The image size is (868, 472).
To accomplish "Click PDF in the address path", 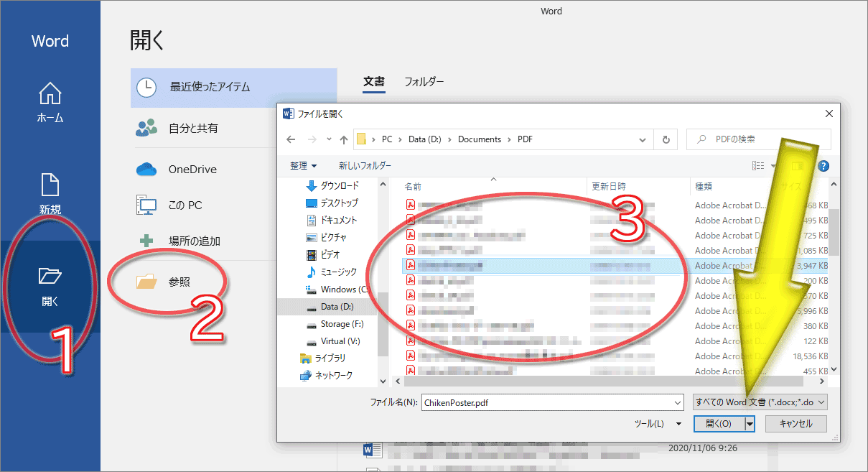I will tap(526, 139).
